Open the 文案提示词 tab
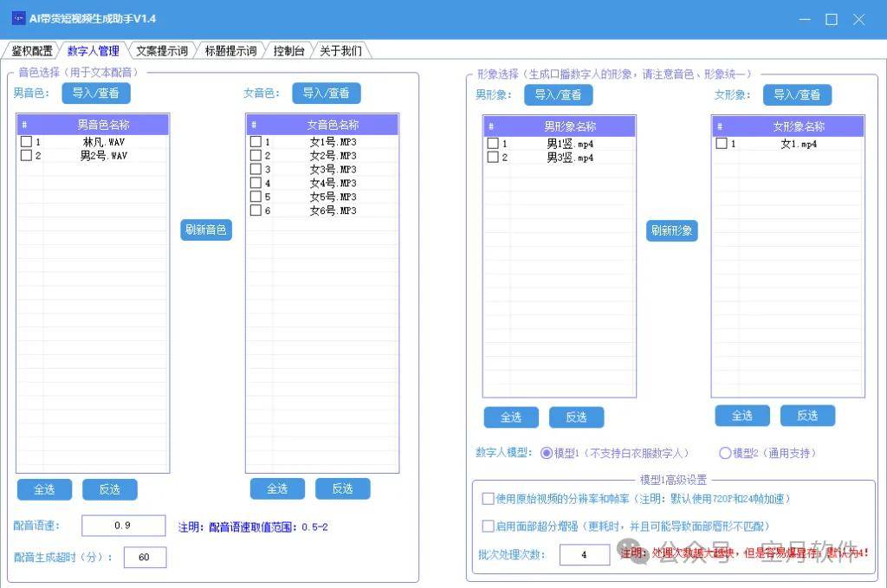887x588 pixels. coord(161,51)
